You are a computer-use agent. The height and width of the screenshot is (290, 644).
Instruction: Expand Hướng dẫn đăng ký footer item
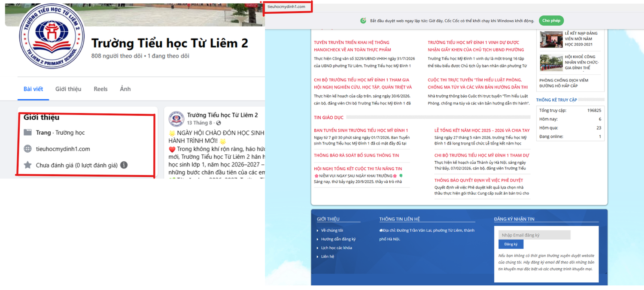pyautogui.click(x=338, y=239)
